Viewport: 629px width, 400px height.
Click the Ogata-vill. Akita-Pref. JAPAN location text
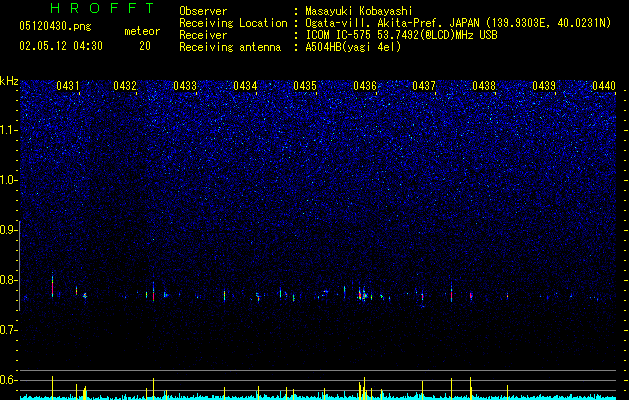(458, 23)
